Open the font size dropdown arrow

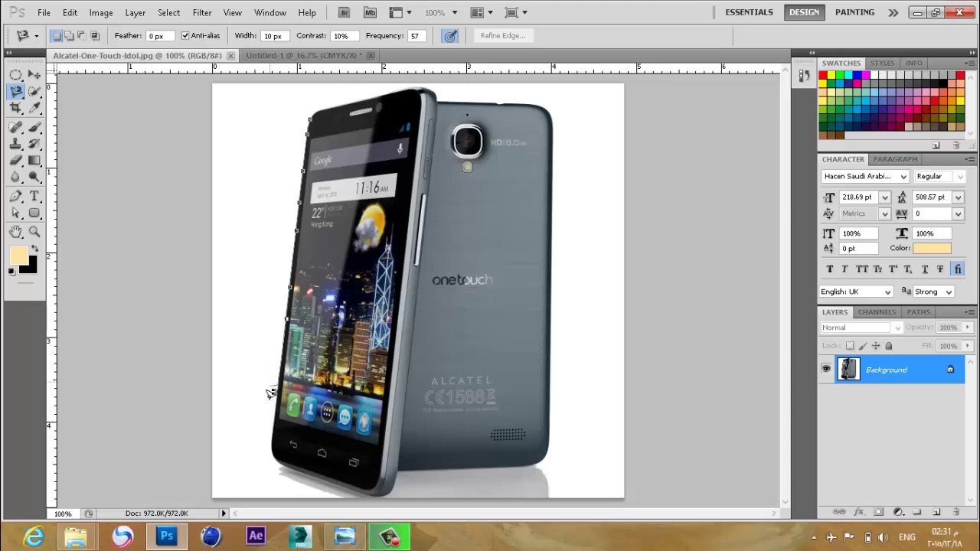pyautogui.click(x=885, y=197)
